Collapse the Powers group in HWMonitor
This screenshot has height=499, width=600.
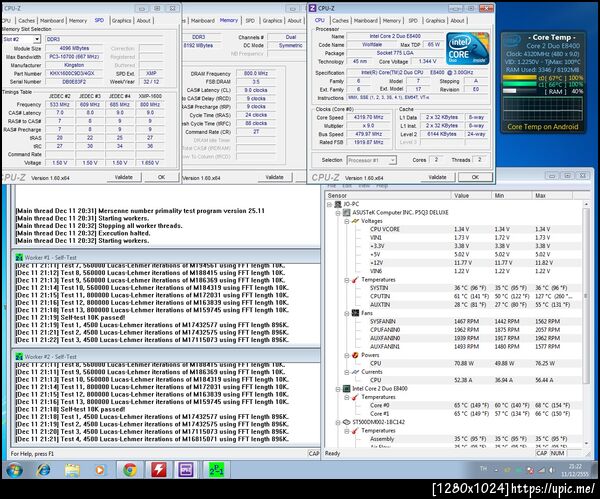pos(346,355)
